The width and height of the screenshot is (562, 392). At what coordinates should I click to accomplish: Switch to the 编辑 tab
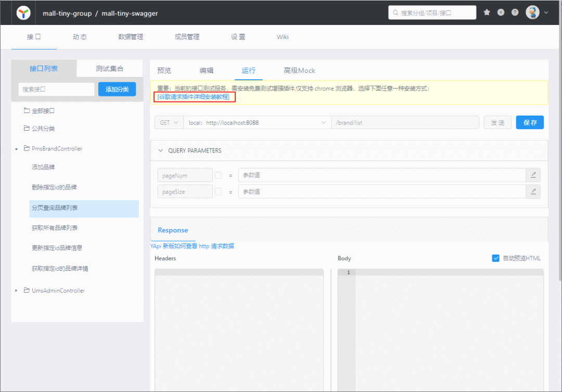click(207, 71)
